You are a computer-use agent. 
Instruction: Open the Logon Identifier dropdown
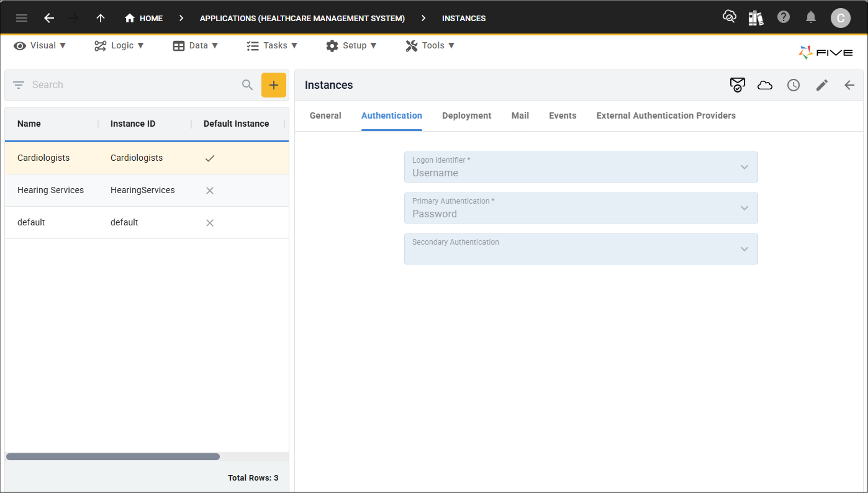tap(743, 166)
